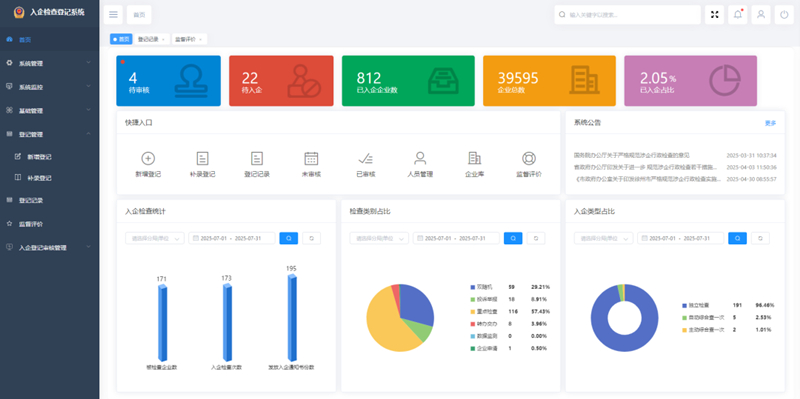This screenshot has height=399, width=800.
Task: Enter fullscreen mode via top bar icon
Action: click(x=714, y=15)
